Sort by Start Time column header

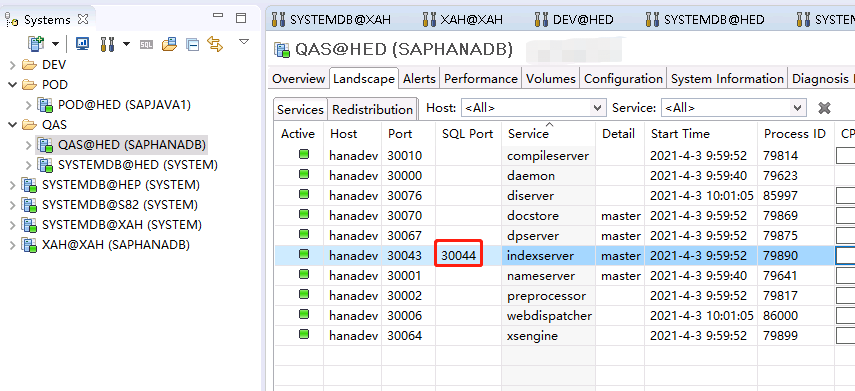pyautogui.click(x=701, y=134)
